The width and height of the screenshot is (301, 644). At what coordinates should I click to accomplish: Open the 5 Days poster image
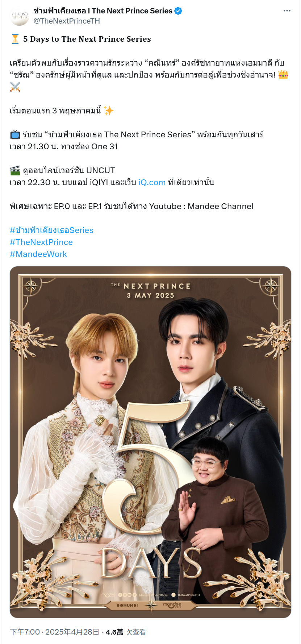click(x=150, y=442)
